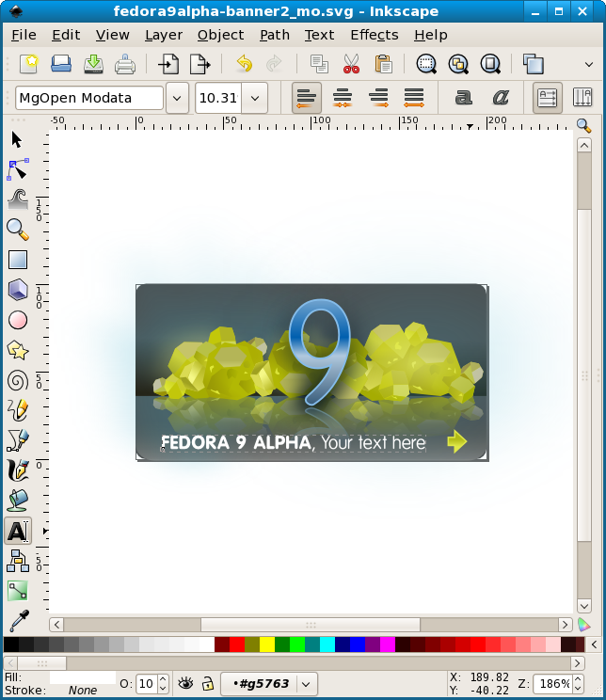Click the Import icon

point(168,64)
